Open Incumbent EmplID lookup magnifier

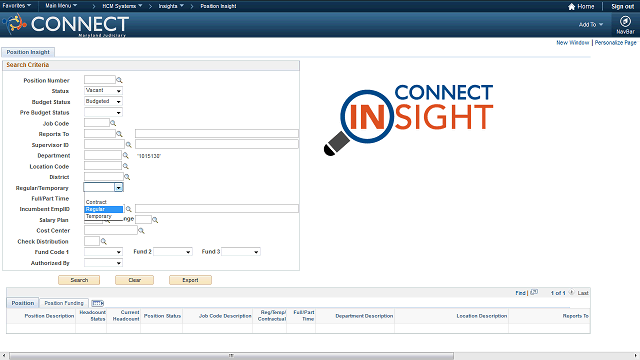click(x=129, y=209)
